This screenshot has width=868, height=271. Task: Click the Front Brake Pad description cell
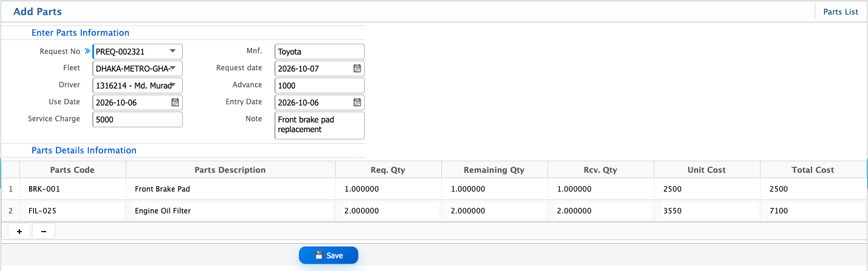[x=230, y=189]
